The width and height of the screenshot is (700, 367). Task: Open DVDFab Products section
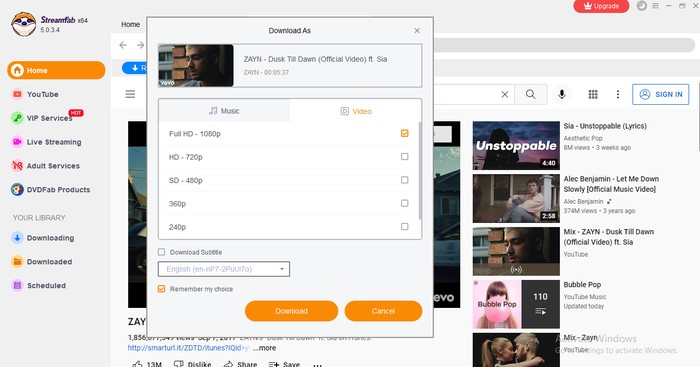(x=58, y=189)
